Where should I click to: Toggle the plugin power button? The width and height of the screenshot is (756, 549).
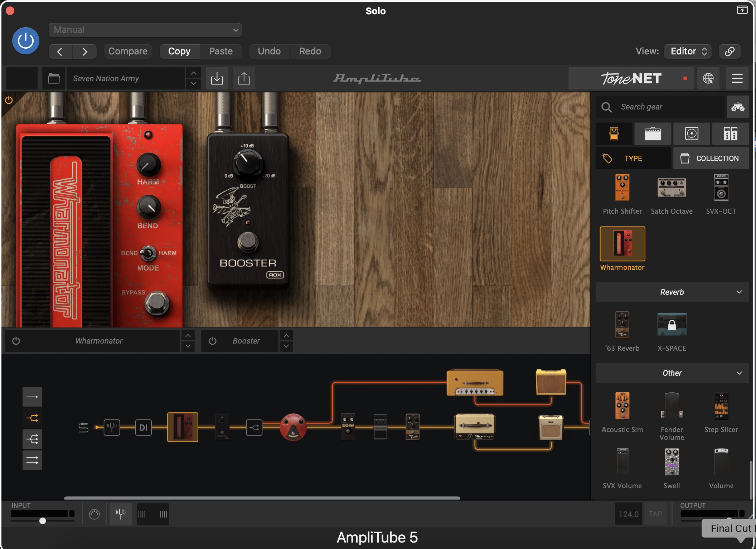coord(26,41)
